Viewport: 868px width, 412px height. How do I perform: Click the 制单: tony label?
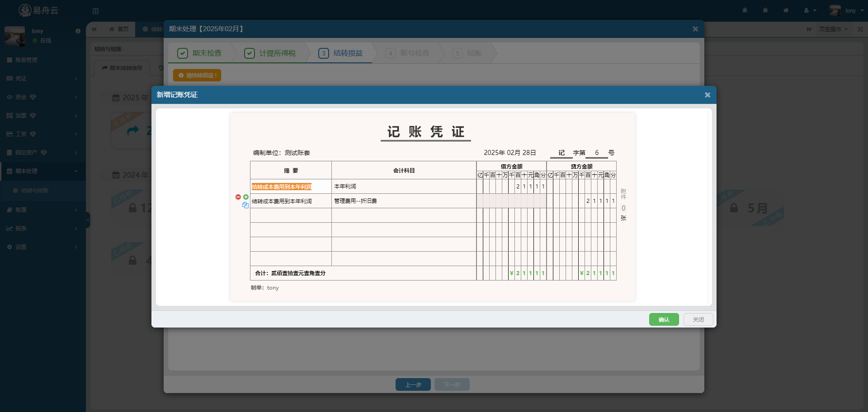click(265, 288)
